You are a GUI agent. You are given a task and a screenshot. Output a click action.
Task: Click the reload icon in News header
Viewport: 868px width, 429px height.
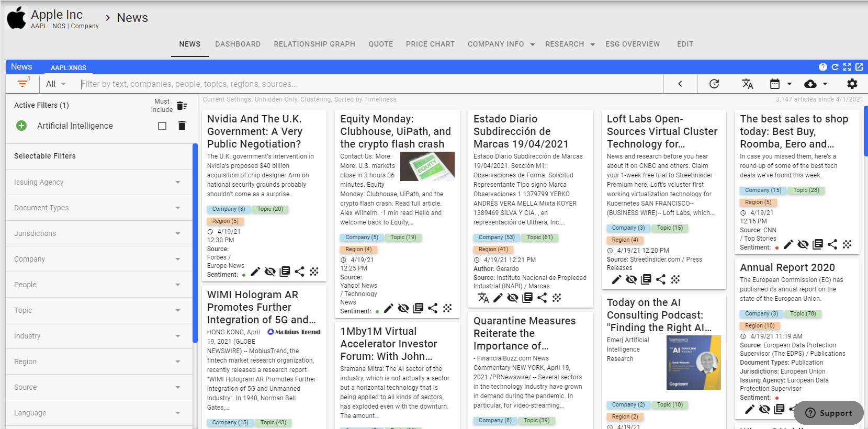[835, 67]
